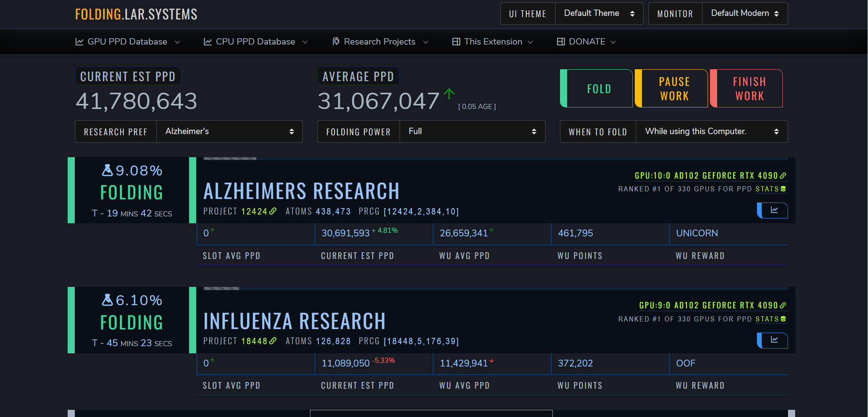Image resolution: width=868 pixels, height=417 pixels.
Task: Click the OOF WU reward cell
Action: pyautogui.click(x=729, y=363)
